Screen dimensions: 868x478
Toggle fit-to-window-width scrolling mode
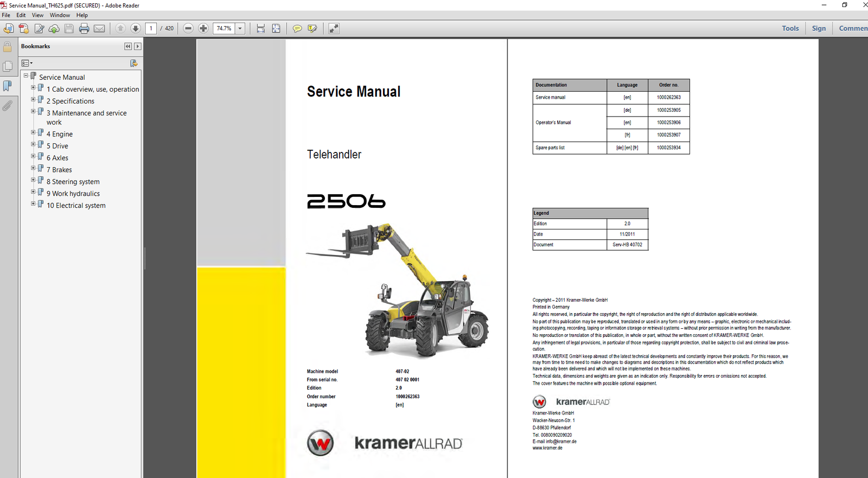tap(261, 28)
